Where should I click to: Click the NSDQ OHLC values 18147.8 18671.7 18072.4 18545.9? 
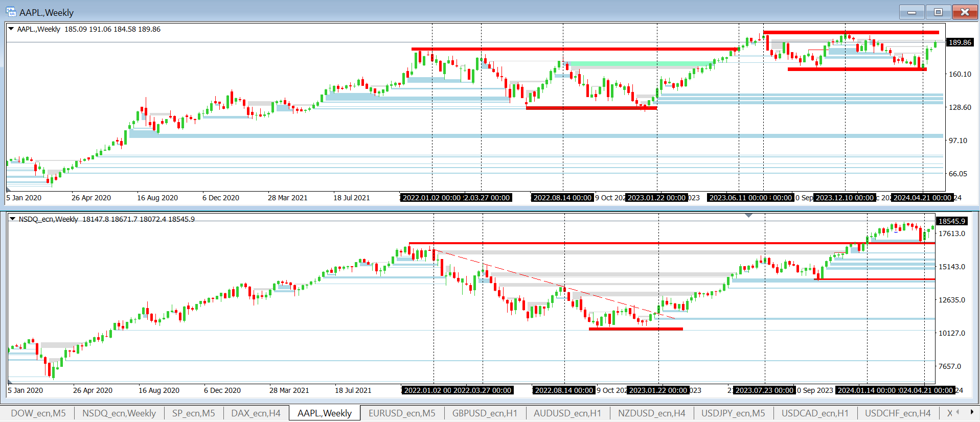coord(139,219)
